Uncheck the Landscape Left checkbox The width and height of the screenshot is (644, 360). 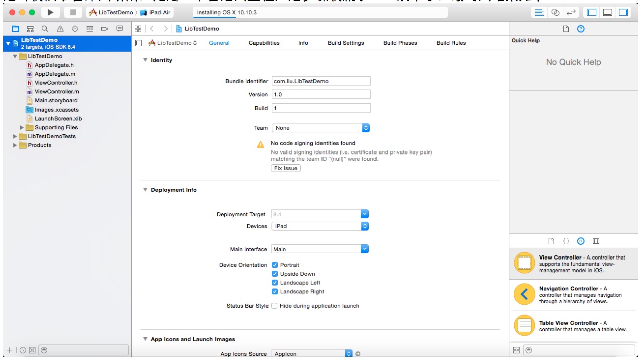tap(275, 283)
